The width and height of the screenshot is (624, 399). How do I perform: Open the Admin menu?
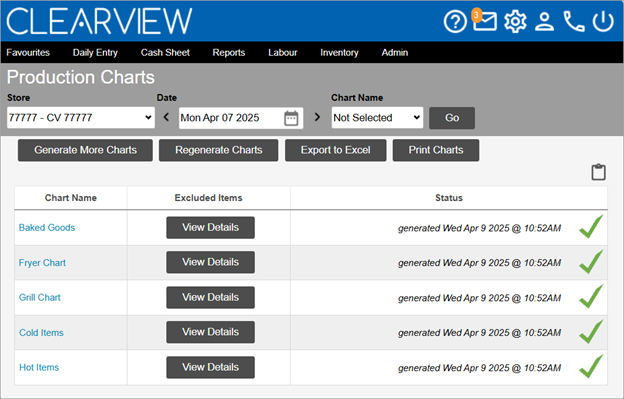(395, 53)
